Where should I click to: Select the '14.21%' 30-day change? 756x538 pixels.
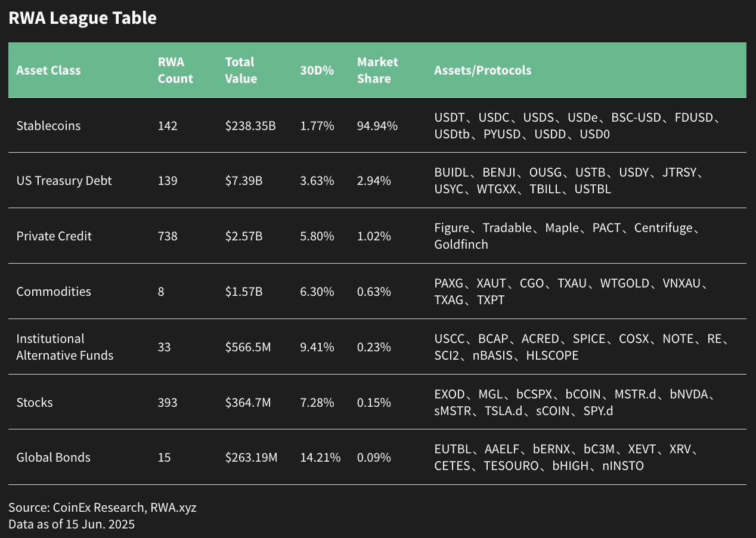[x=320, y=457]
